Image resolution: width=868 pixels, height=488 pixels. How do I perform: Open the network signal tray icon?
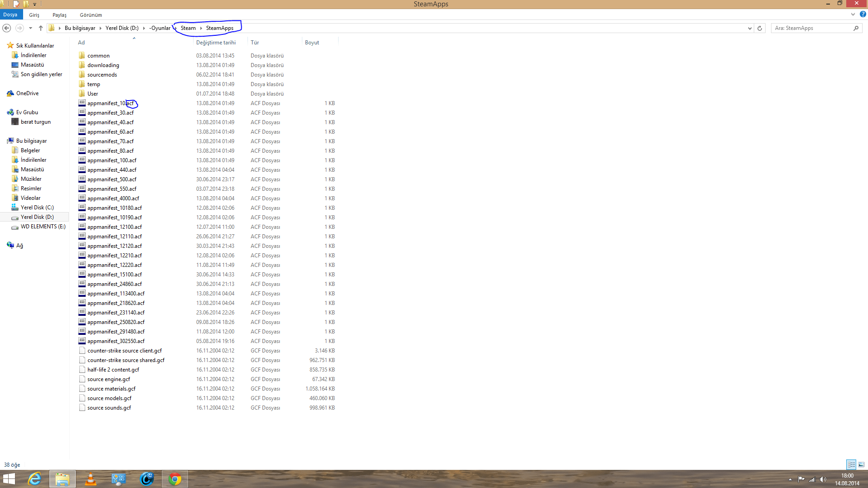(x=812, y=479)
